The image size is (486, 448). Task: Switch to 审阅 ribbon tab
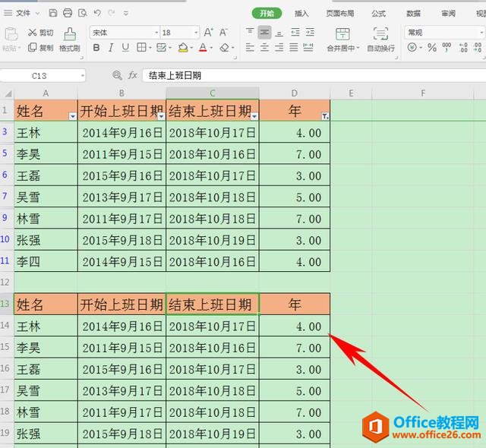[x=448, y=14]
